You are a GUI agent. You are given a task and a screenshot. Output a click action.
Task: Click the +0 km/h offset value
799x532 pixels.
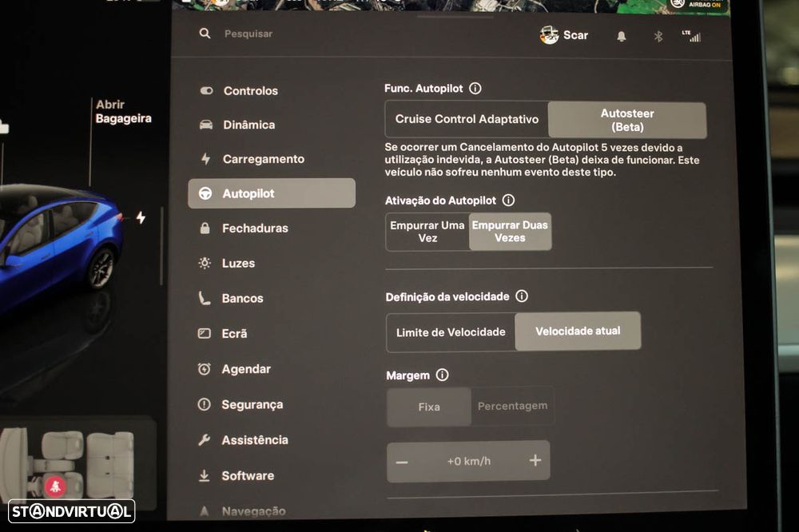(469, 461)
